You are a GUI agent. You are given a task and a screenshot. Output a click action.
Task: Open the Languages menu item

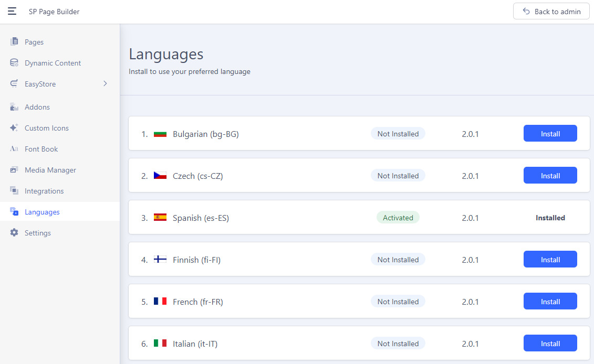[x=42, y=212]
